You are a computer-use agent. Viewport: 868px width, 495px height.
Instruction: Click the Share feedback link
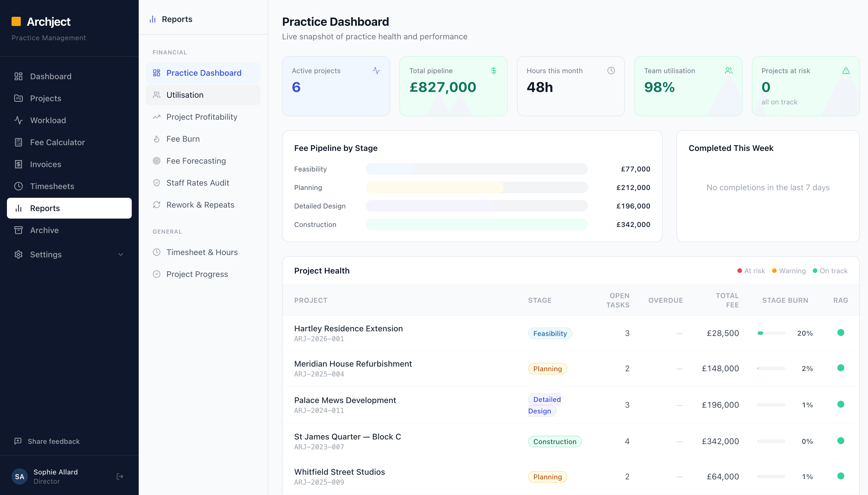[47, 441]
